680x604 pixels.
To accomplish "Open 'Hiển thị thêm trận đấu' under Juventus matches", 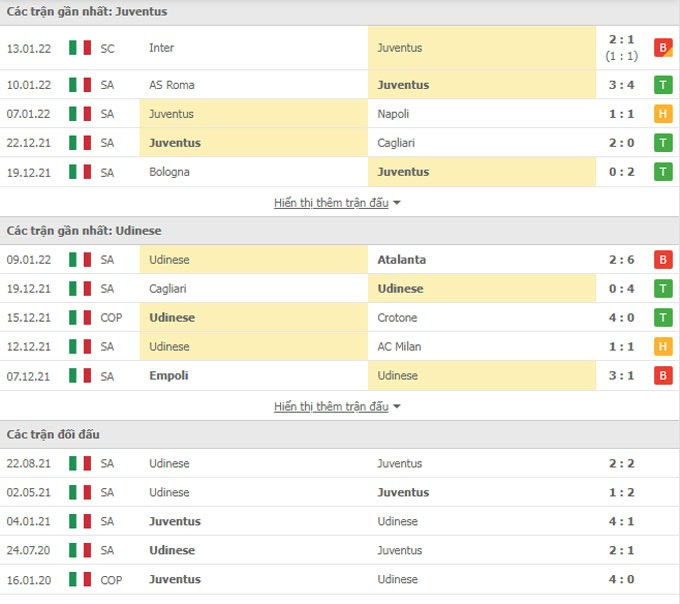I will point(331,203).
